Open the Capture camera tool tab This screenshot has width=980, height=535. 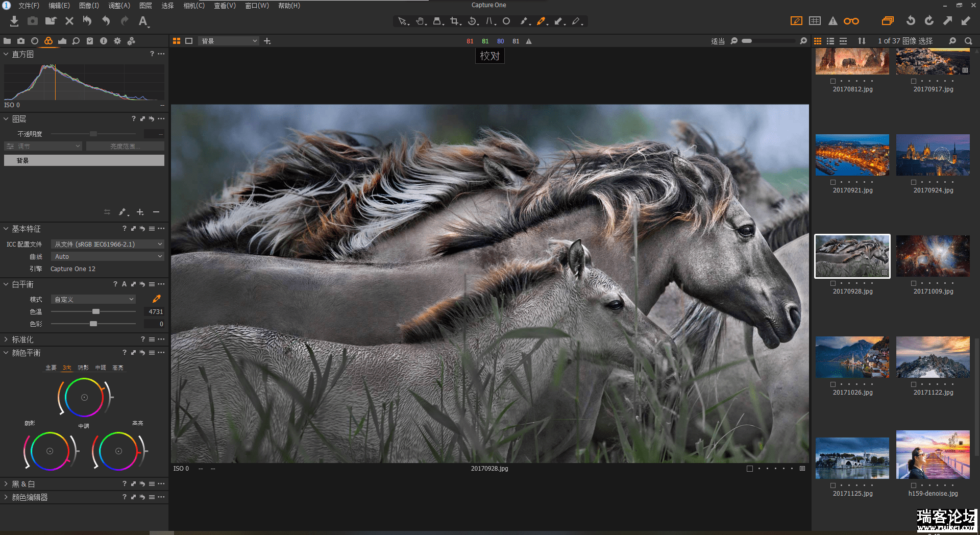pyautogui.click(x=21, y=41)
